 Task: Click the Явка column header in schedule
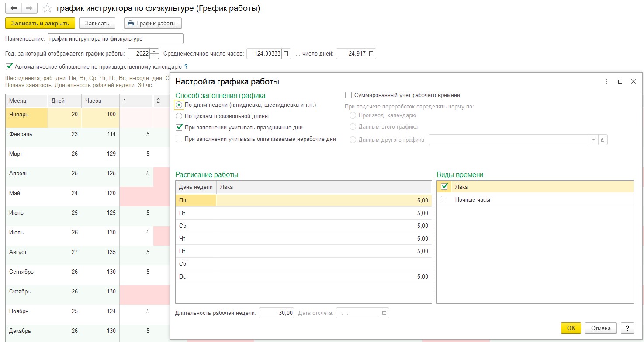pos(324,187)
